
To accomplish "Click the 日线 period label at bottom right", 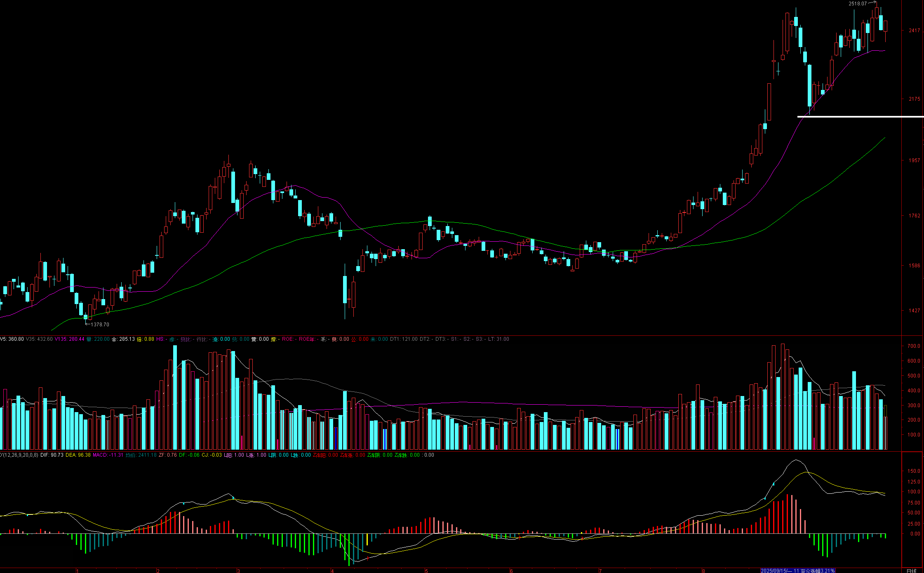I will 911,571.
